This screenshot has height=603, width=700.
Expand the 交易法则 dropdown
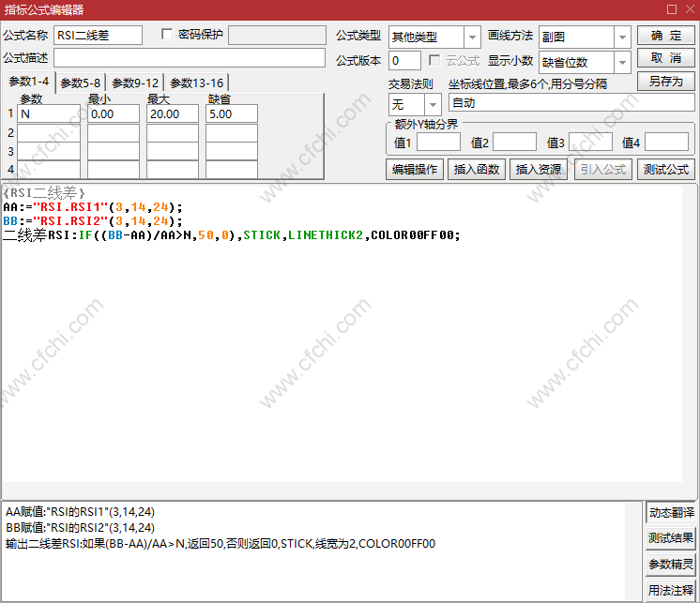click(432, 104)
